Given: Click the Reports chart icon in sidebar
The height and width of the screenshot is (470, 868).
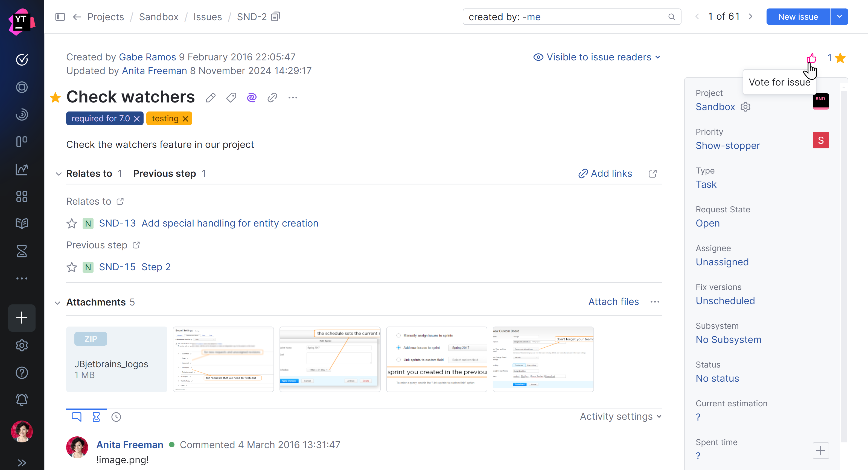Looking at the screenshot, I should 22,169.
